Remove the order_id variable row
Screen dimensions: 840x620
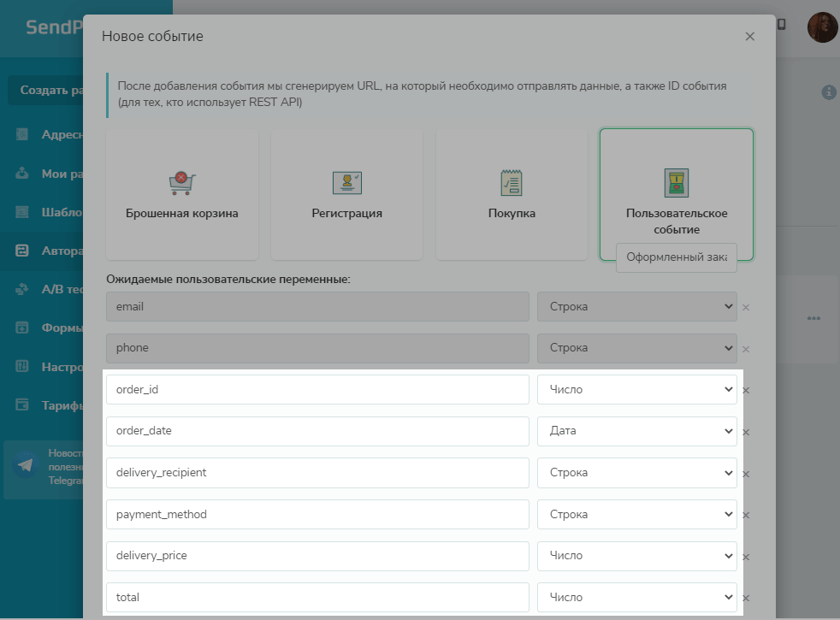point(746,391)
